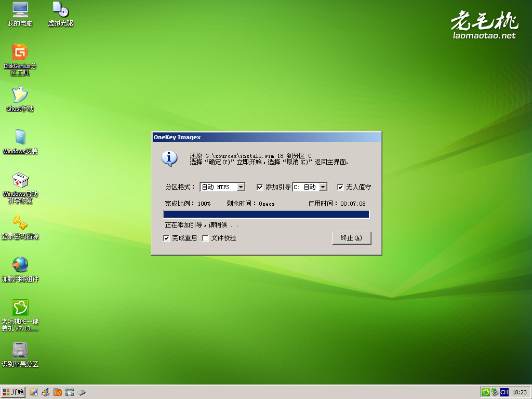Toggle the 添加引导 checkbox
Viewport: 532px width, 399px height.
[260, 187]
